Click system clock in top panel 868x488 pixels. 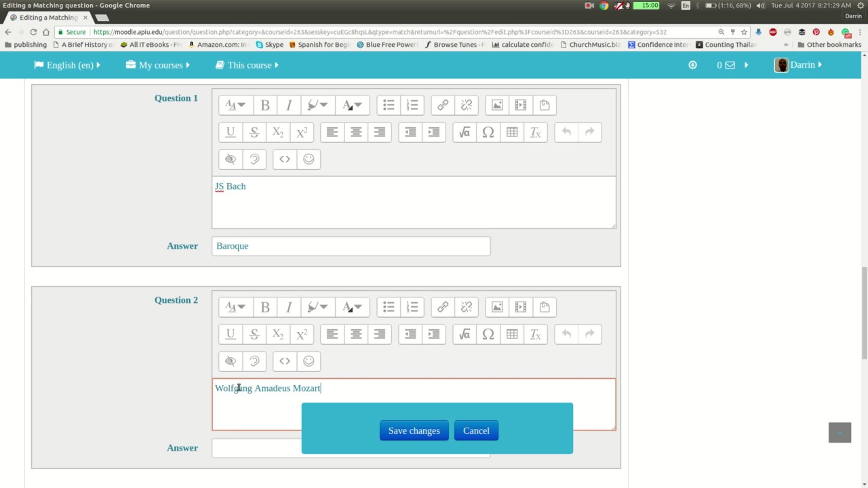[810, 5]
